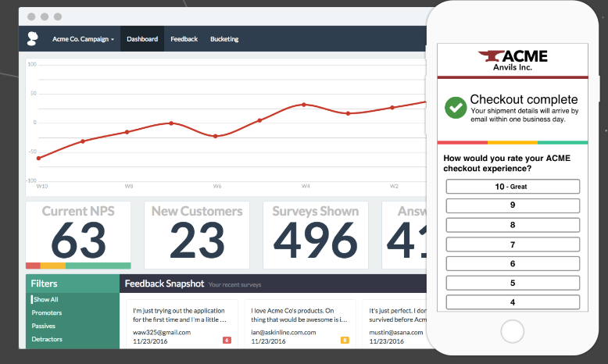
Task: Click the Current NPS color bar
Action: coord(78,266)
